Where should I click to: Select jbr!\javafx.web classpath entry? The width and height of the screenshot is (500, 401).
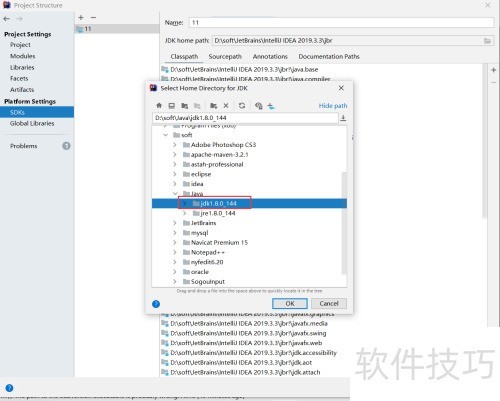tap(246, 343)
